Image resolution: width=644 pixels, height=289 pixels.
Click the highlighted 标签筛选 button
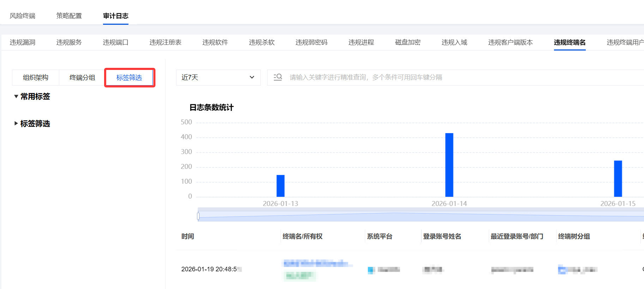point(129,77)
